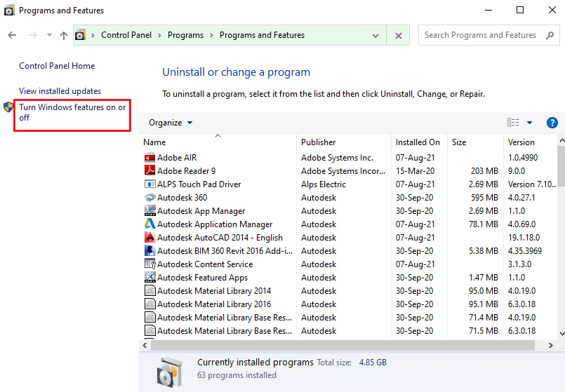Image resolution: width=565 pixels, height=392 pixels.
Task: Click the Adobe Reader 9 PDF icon
Action: [150, 170]
